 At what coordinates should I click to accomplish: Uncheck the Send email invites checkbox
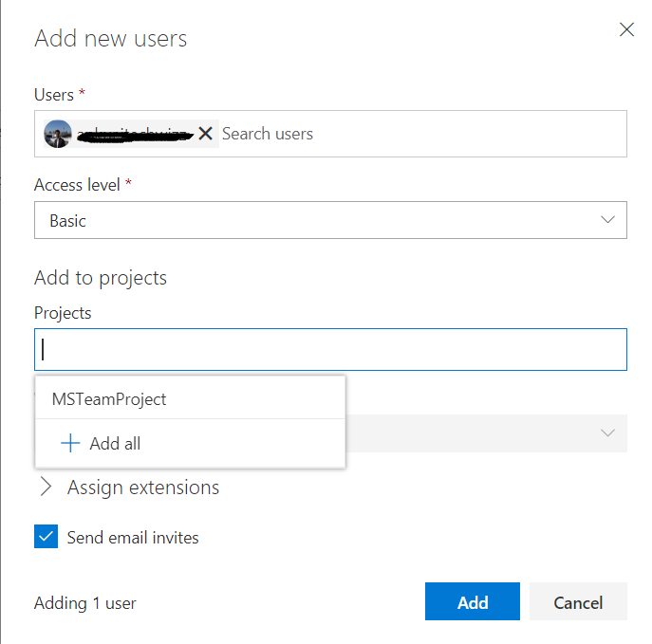(46, 538)
